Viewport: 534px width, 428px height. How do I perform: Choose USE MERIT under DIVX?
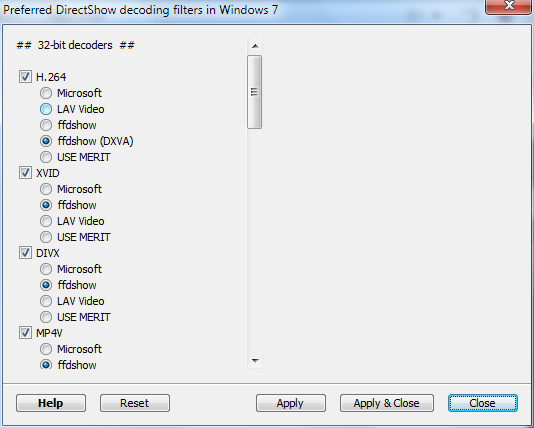coord(46,317)
